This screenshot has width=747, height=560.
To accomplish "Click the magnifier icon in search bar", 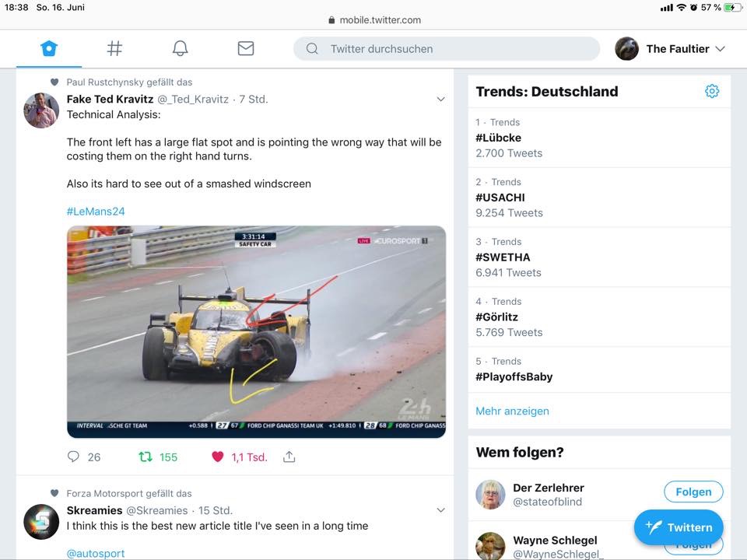I will point(312,48).
